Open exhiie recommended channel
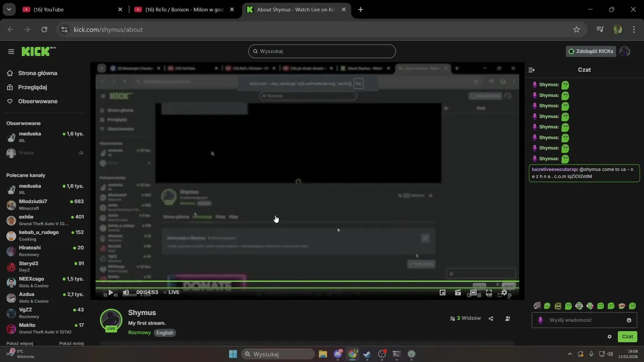This screenshot has width=644, height=362. (45, 220)
